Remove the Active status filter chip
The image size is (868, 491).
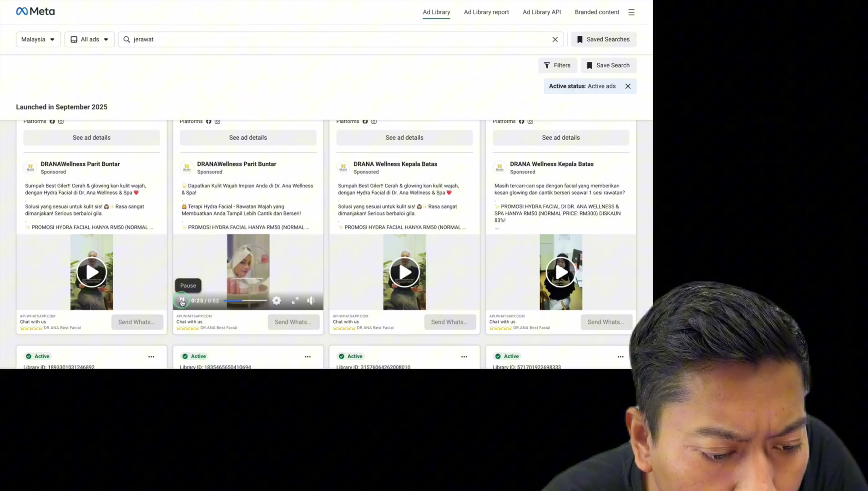click(628, 86)
